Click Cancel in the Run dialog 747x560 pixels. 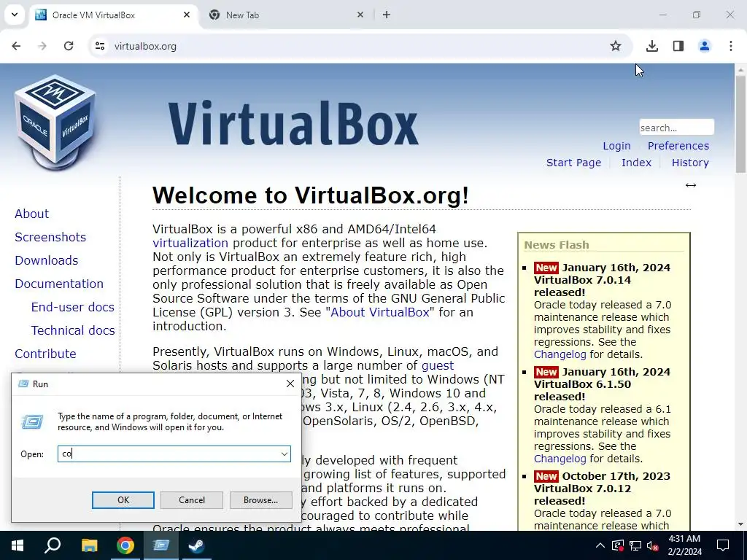(192, 500)
